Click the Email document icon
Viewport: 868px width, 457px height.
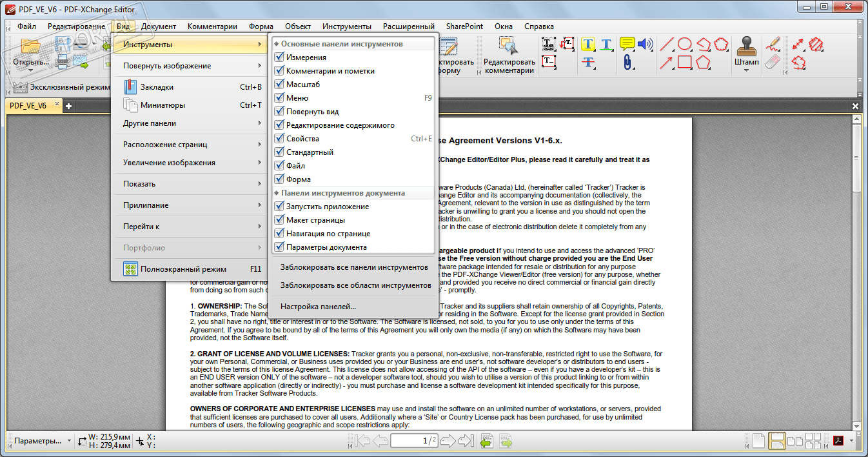pos(80,62)
